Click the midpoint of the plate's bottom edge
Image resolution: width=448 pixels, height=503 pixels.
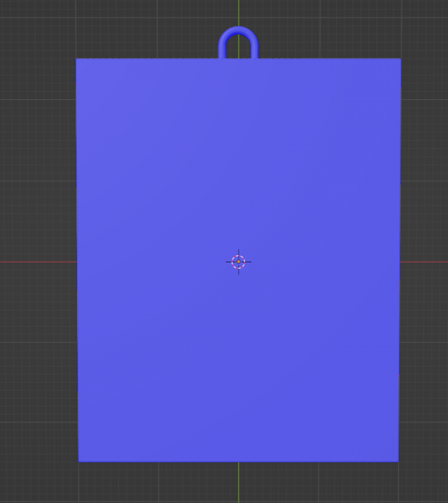[238, 460]
